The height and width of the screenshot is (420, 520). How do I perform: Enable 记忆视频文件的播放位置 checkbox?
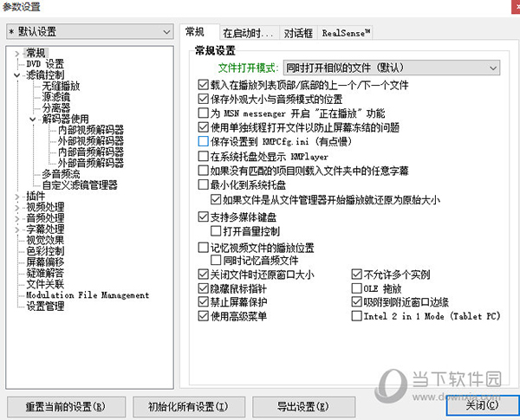(203, 248)
